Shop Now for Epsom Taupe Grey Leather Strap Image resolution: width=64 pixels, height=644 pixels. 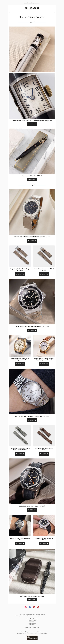tap(44, 274)
